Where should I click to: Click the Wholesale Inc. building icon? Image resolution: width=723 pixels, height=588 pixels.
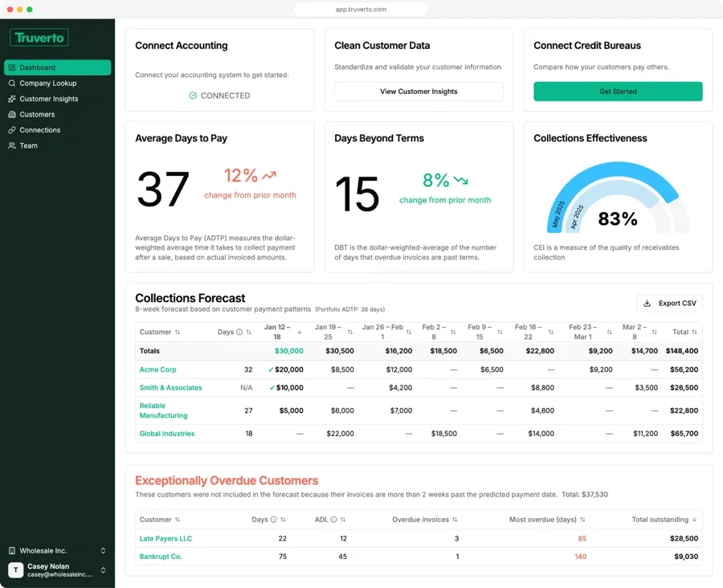pyautogui.click(x=12, y=550)
